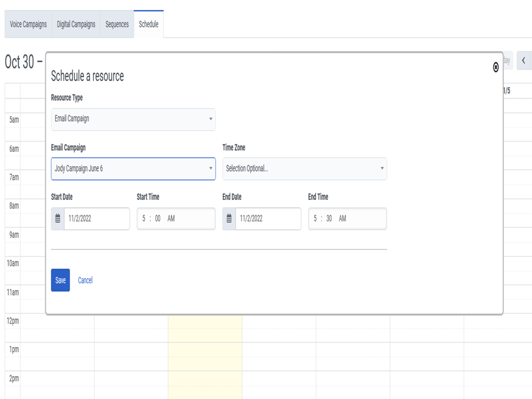Viewport: 532px width, 399px height.
Task: Select the Sequences tab
Action: [117, 24]
